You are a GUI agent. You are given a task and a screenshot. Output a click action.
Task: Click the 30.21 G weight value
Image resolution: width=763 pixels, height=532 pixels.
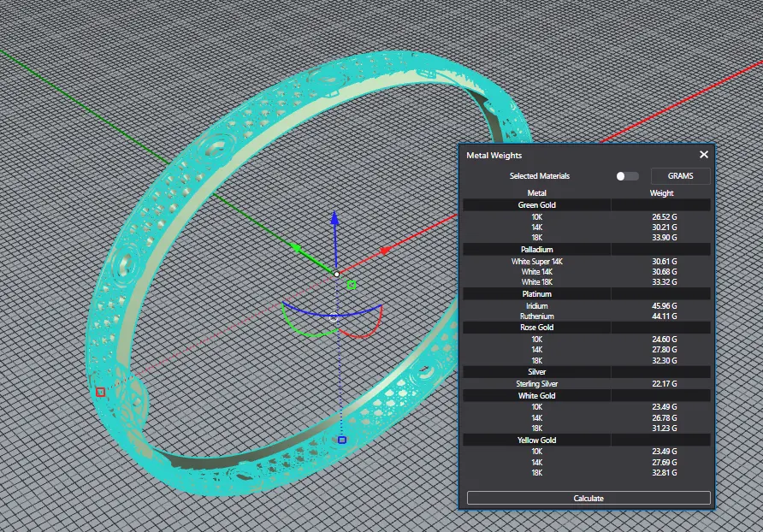[665, 228]
